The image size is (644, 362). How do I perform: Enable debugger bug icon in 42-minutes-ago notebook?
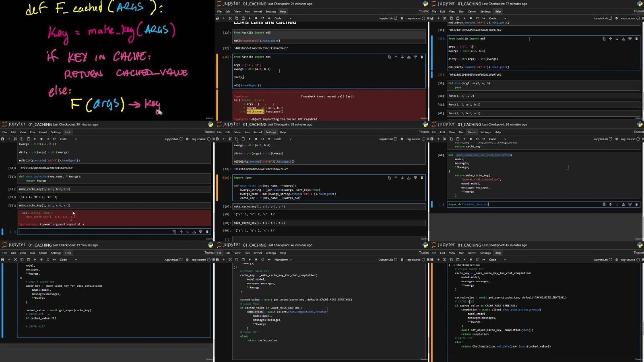(402, 260)
